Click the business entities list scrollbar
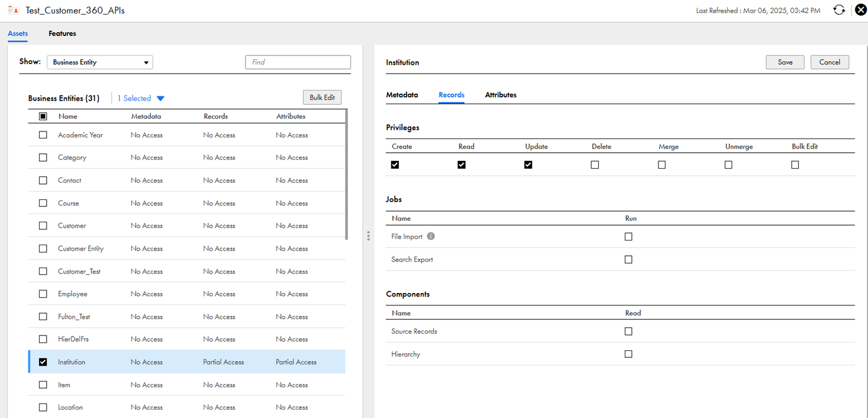Image resolution: width=868 pixels, height=418 pixels. click(346, 175)
